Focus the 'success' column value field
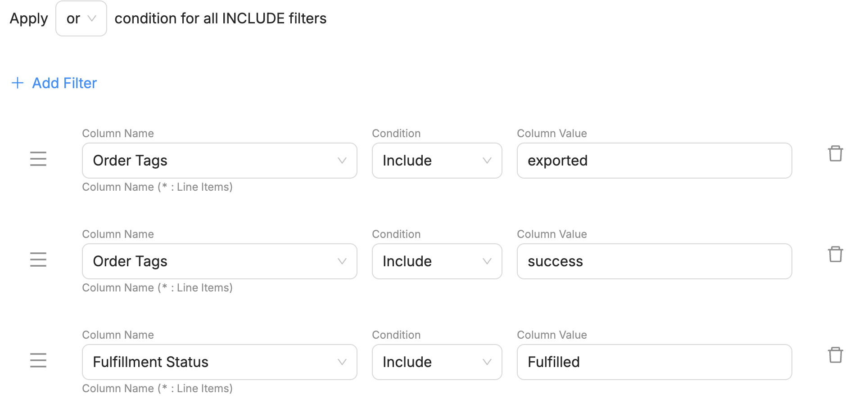 tap(655, 261)
